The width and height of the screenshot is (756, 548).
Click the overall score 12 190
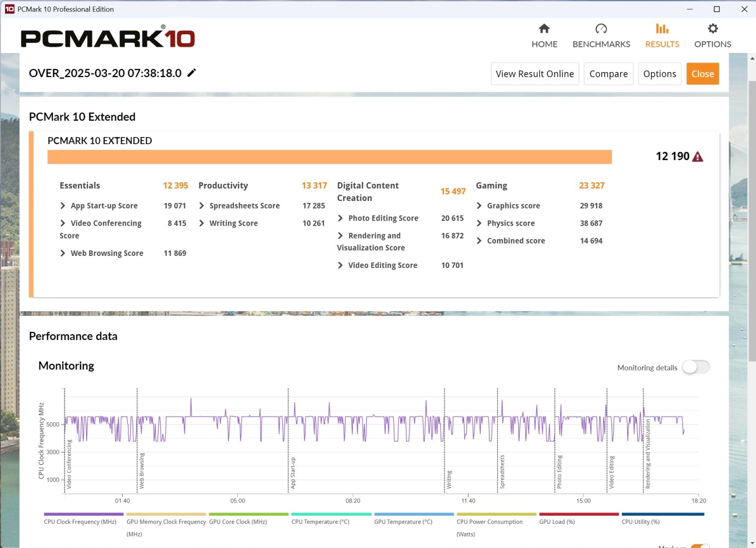[672, 156]
